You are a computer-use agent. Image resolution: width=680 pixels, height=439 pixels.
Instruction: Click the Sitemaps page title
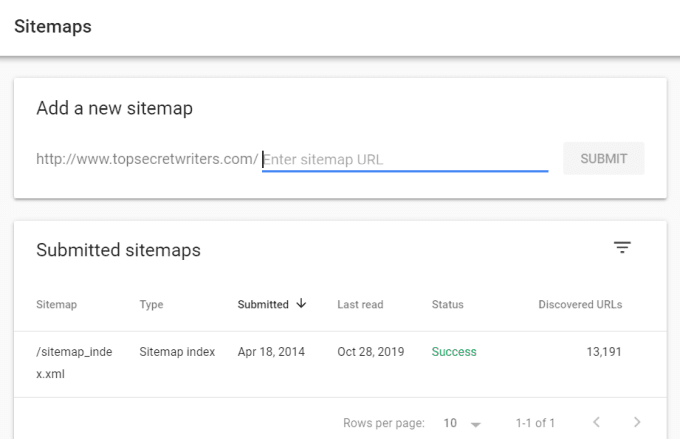pos(52,27)
